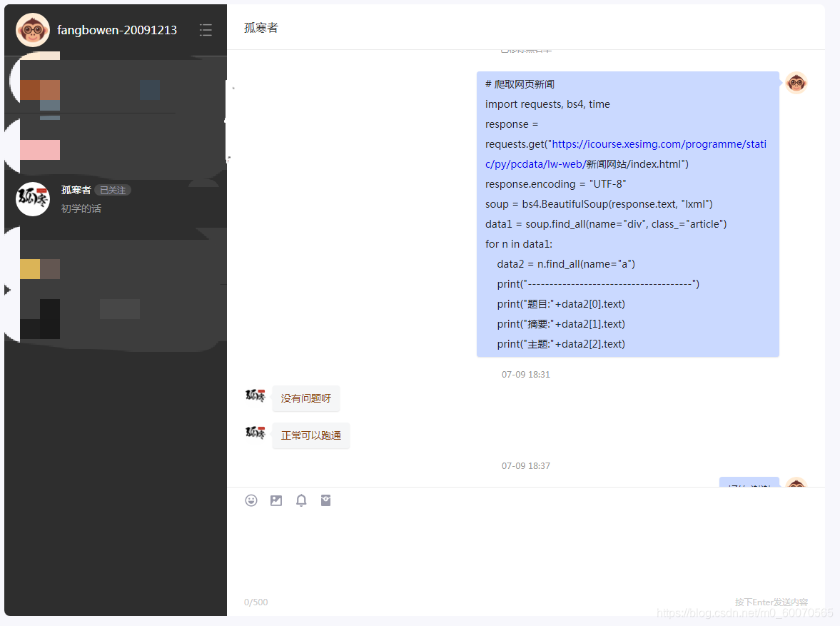Click the username fangbowen-20091213
The height and width of the screenshot is (626, 840).
point(117,30)
